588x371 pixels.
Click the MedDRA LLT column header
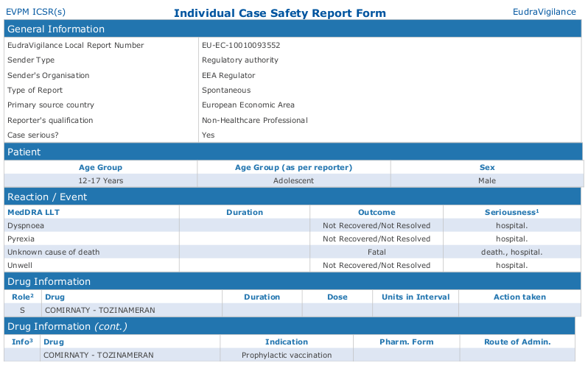[35, 212]
